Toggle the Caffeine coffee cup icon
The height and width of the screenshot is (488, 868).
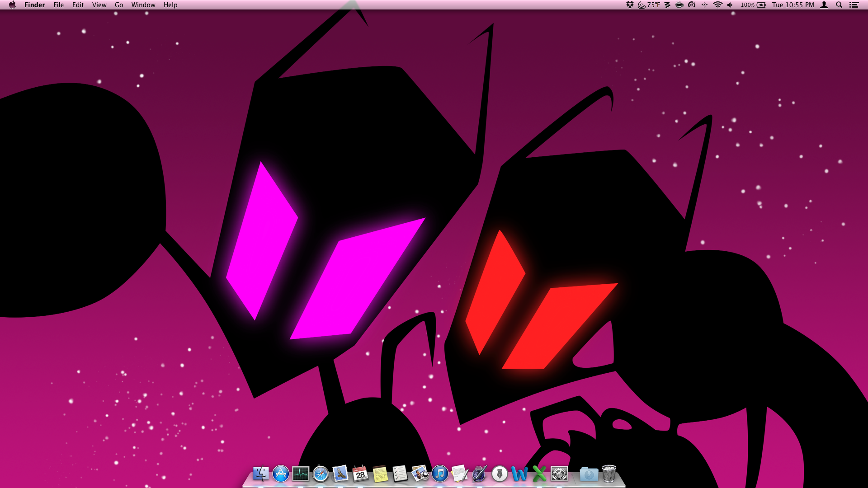pyautogui.click(x=679, y=5)
